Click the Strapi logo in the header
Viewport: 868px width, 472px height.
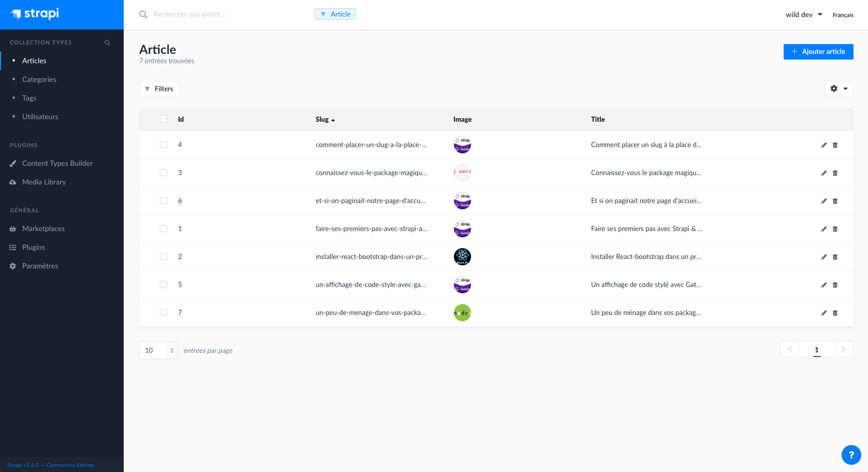(35, 14)
